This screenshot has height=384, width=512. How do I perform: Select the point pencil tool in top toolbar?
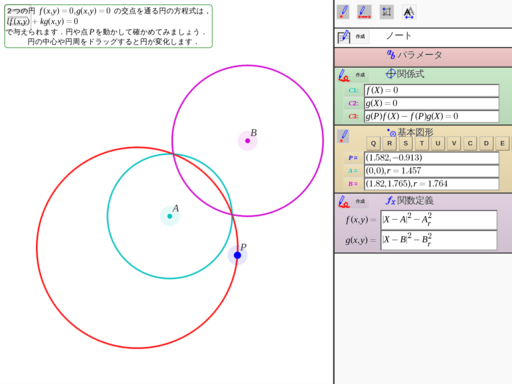(343, 12)
